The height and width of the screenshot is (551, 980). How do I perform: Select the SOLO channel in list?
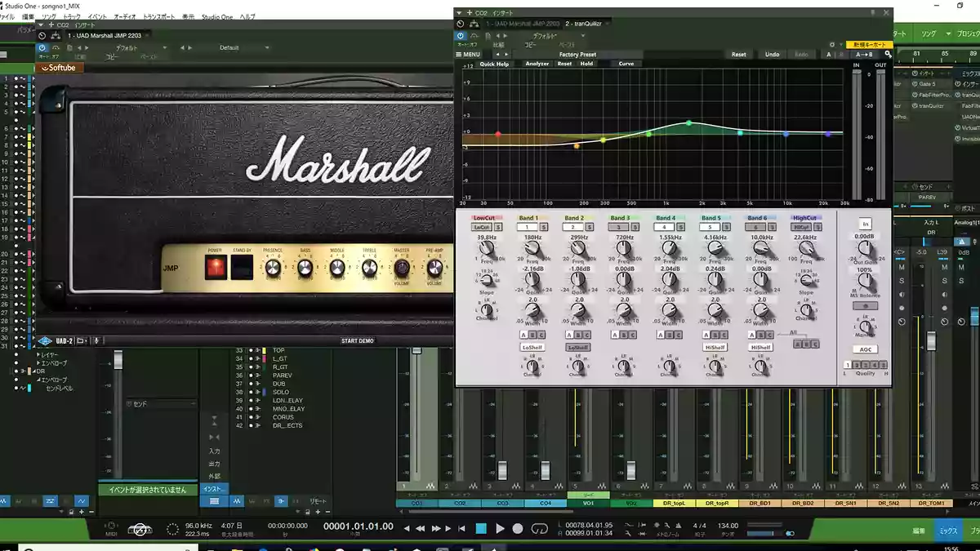[x=281, y=393]
